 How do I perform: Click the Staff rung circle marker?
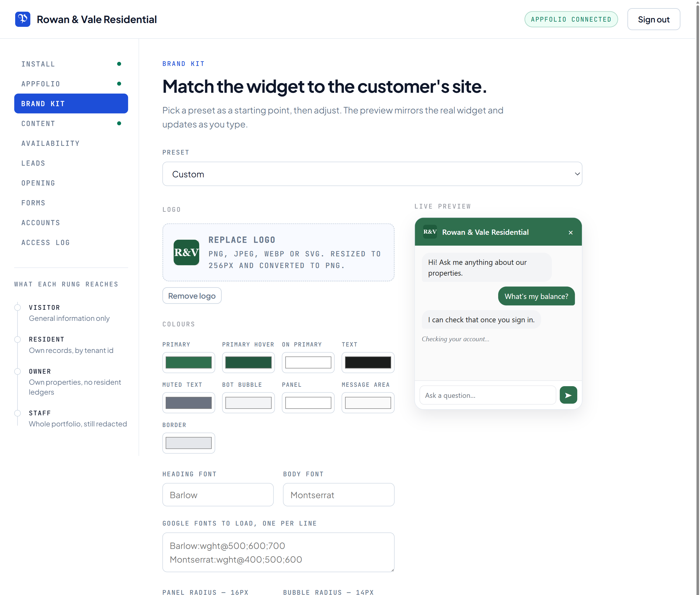point(17,413)
